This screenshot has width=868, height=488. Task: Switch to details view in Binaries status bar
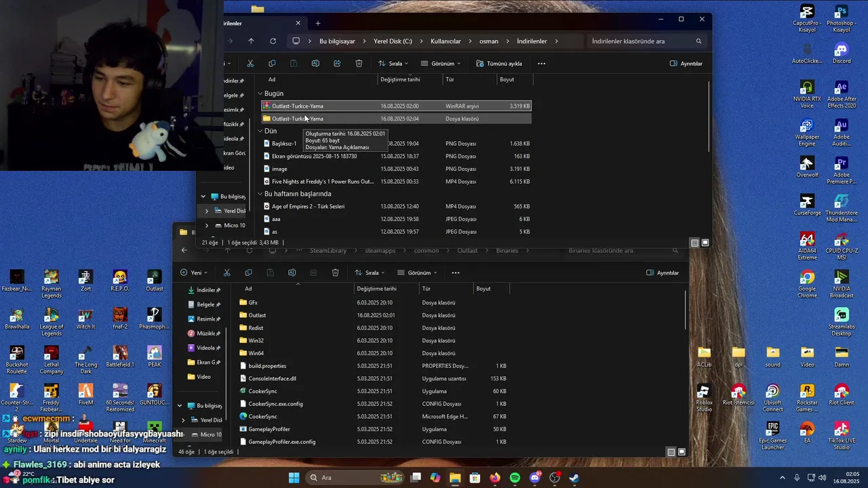671,452
